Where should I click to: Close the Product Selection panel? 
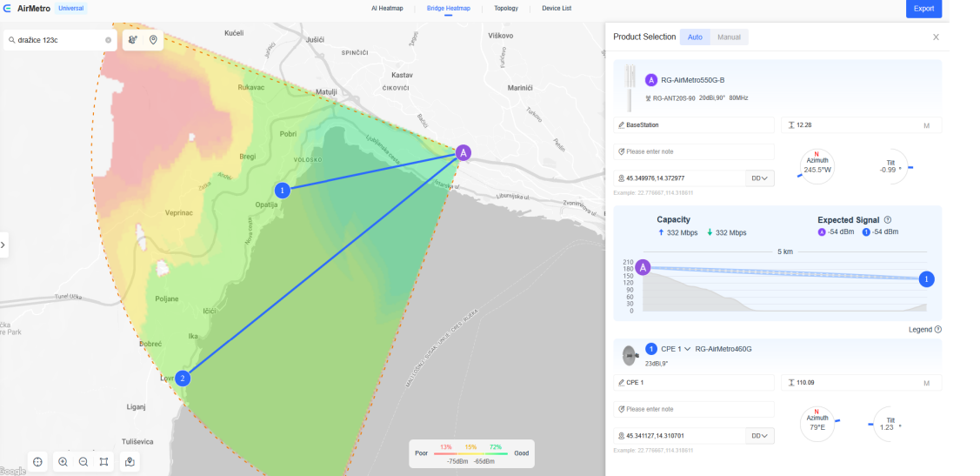[x=936, y=37]
